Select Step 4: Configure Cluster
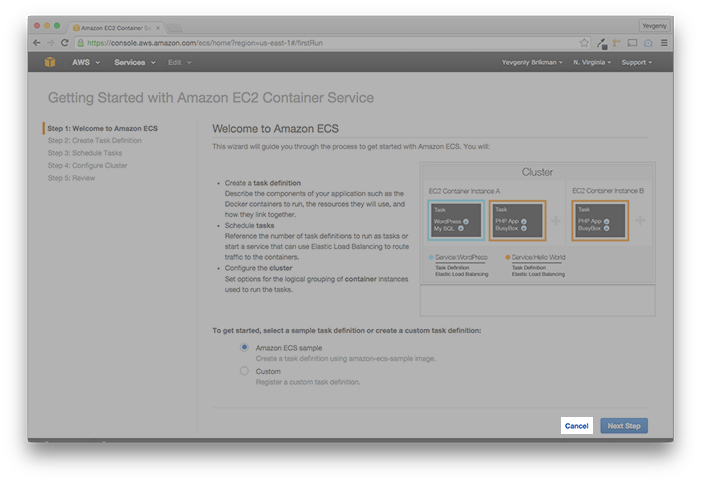 87,165
